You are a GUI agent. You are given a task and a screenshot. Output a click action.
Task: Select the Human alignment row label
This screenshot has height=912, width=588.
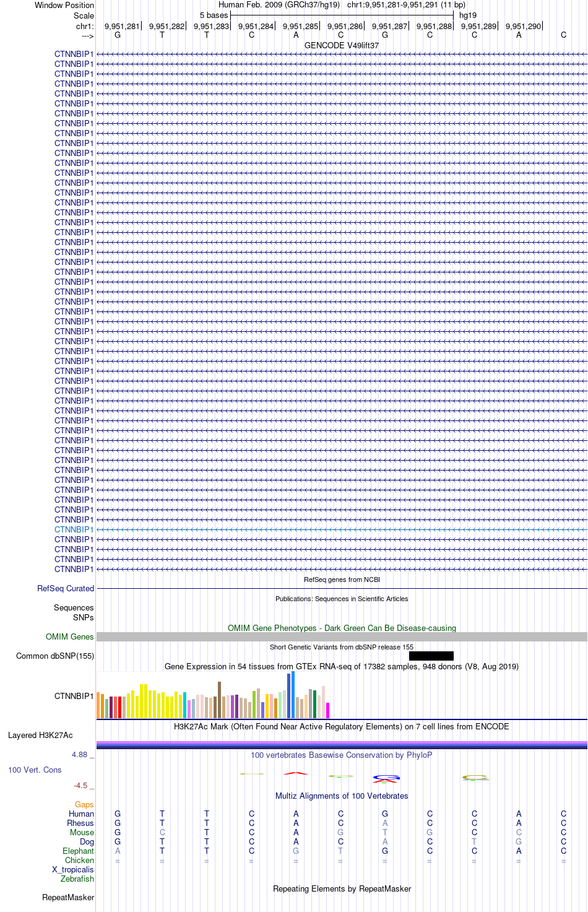[81, 814]
